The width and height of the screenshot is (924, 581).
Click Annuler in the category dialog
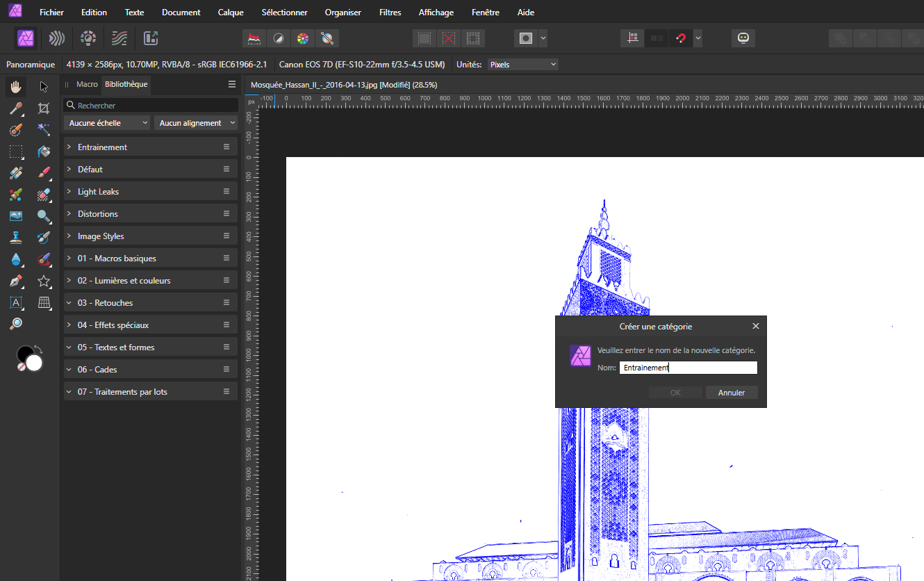731,393
